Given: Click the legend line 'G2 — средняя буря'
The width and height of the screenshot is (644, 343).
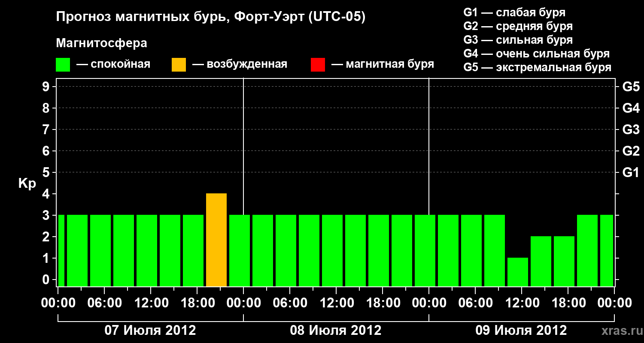Looking at the screenshot, I should click(x=518, y=26).
